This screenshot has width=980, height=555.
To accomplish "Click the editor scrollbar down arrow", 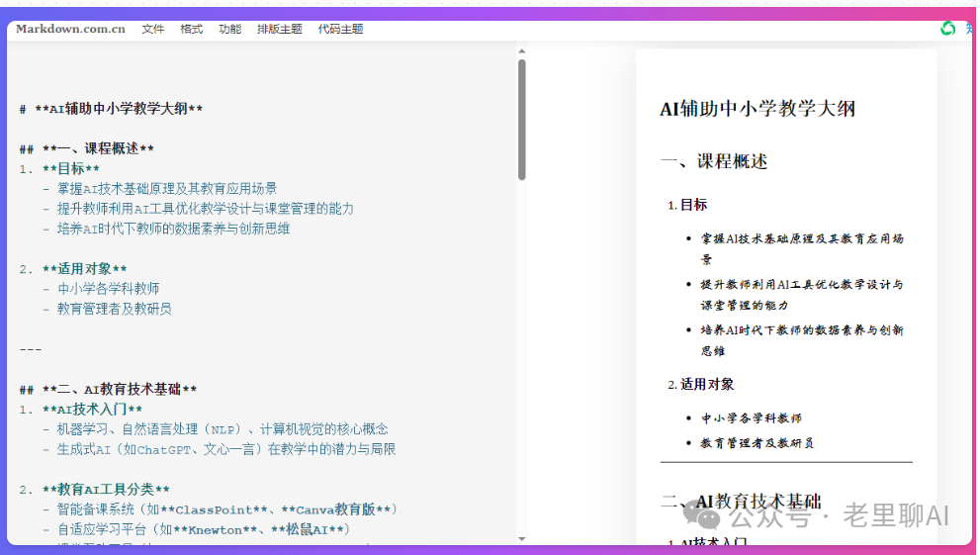I will point(521,539).
